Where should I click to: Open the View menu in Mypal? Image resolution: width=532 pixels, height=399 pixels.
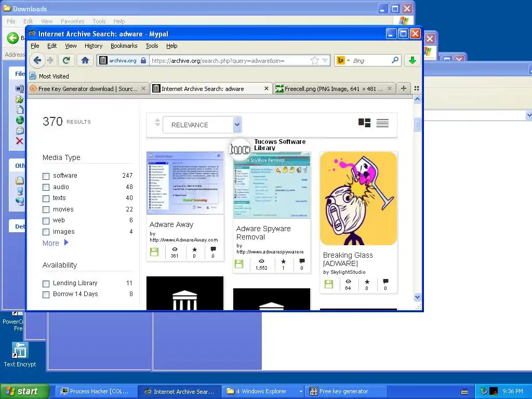point(71,46)
